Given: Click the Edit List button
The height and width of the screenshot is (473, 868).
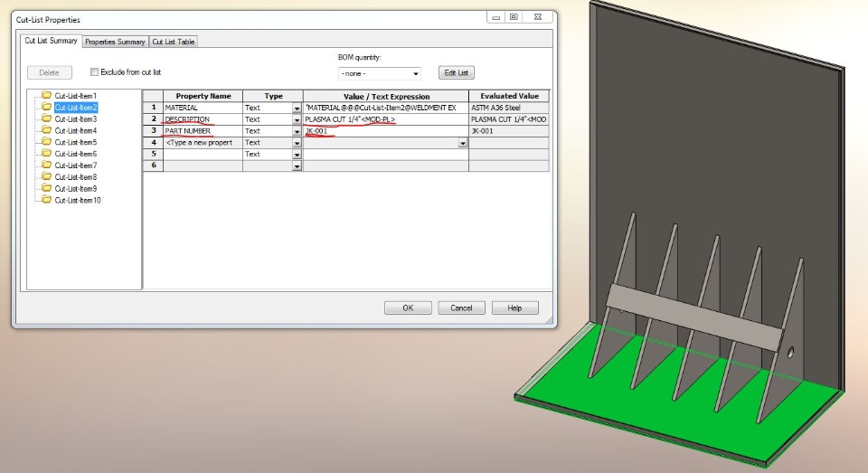Looking at the screenshot, I should tap(456, 72).
